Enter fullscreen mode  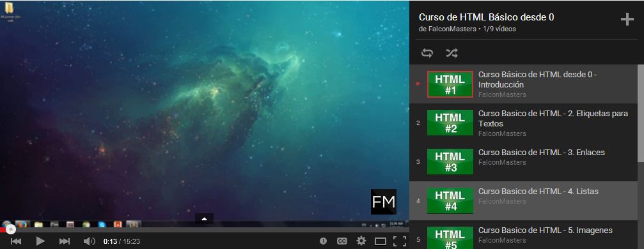click(400, 241)
